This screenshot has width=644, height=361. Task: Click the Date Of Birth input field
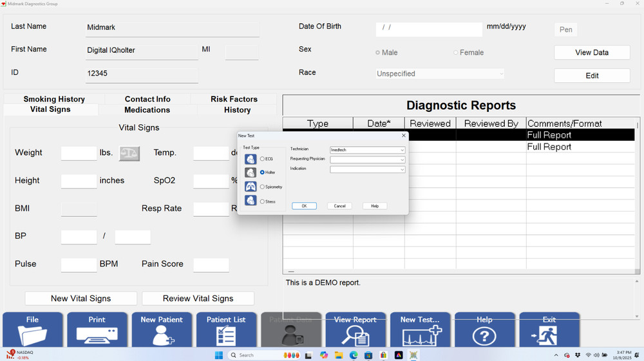pyautogui.click(x=429, y=29)
